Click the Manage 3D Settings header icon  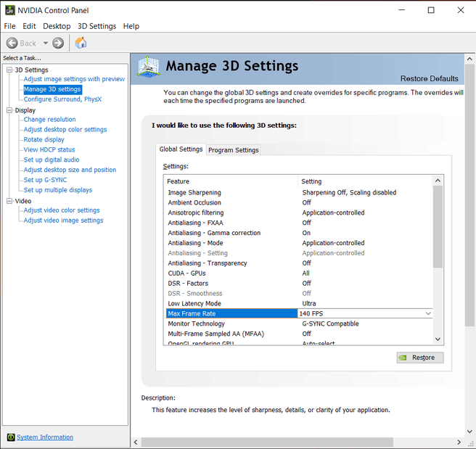point(148,67)
